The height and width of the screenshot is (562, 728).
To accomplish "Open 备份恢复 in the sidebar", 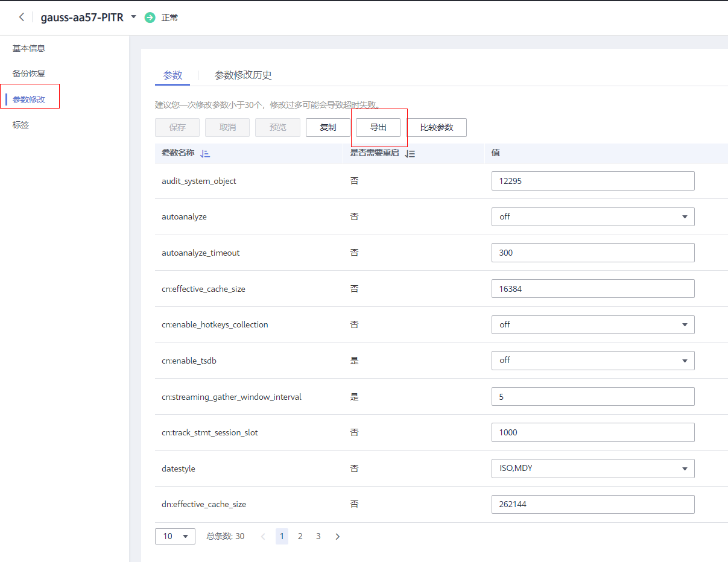I will click(x=29, y=74).
